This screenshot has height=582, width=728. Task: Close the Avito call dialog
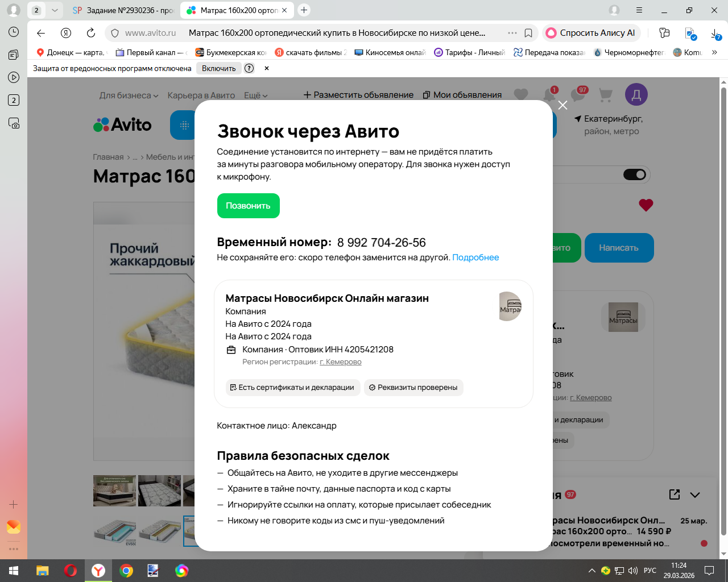pos(562,105)
